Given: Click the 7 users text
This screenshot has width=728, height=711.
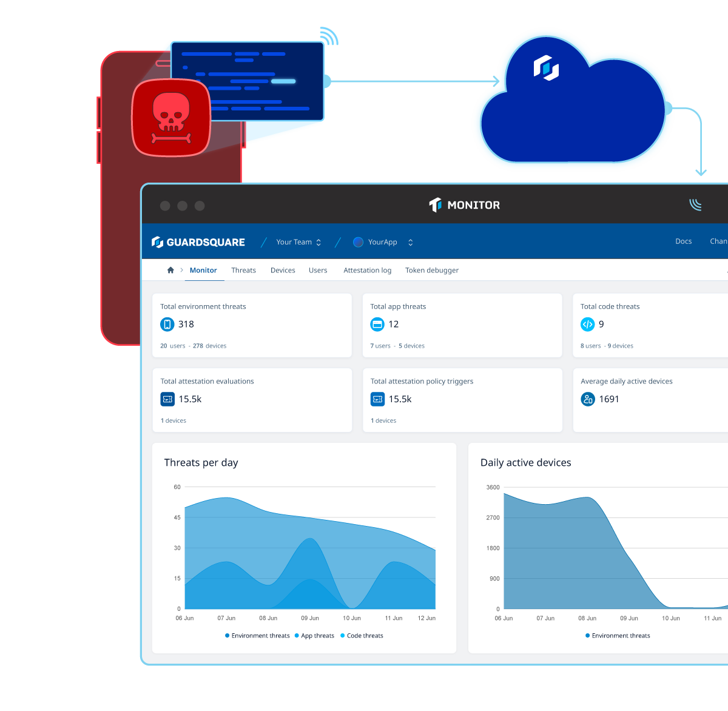Looking at the screenshot, I should [x=380, y=346].
